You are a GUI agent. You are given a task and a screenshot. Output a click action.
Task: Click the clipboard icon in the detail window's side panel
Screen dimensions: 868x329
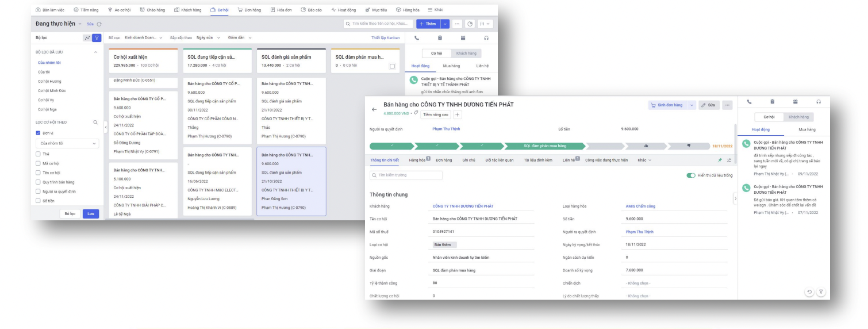coord(772,102)
